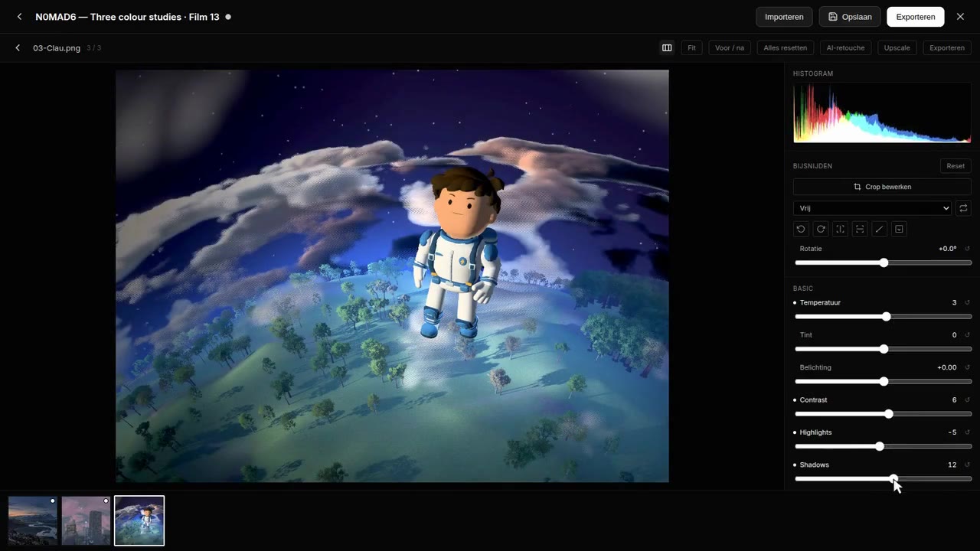Close the editor with the X button
This screenshot has height=551, width=980.
(x=960, y=17)
